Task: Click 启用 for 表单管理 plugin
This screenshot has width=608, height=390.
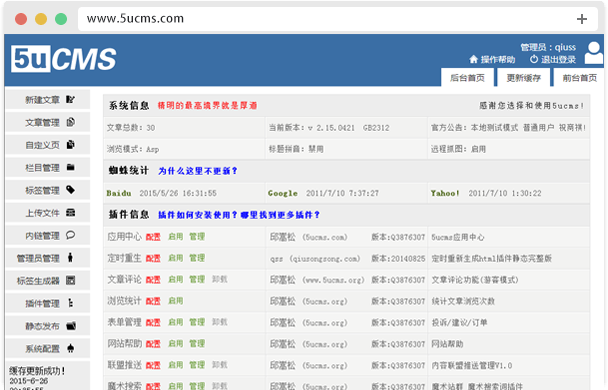Action: 175,322
